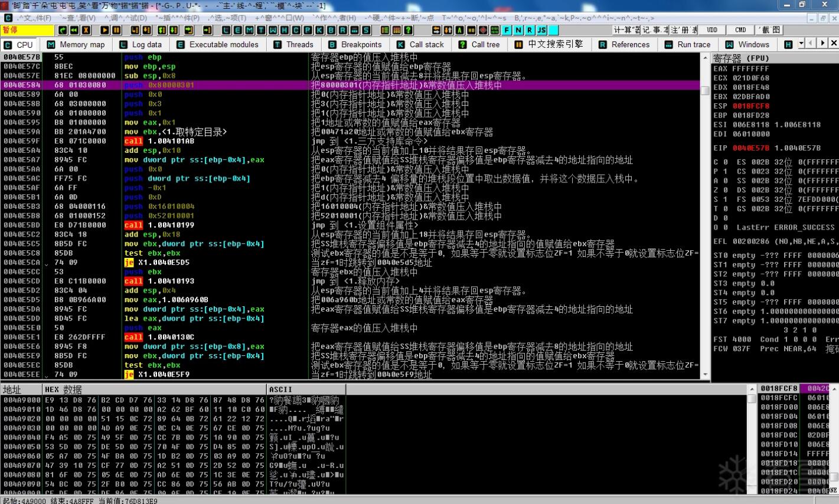Switch to the Threads tab

[x=293, y=44]
